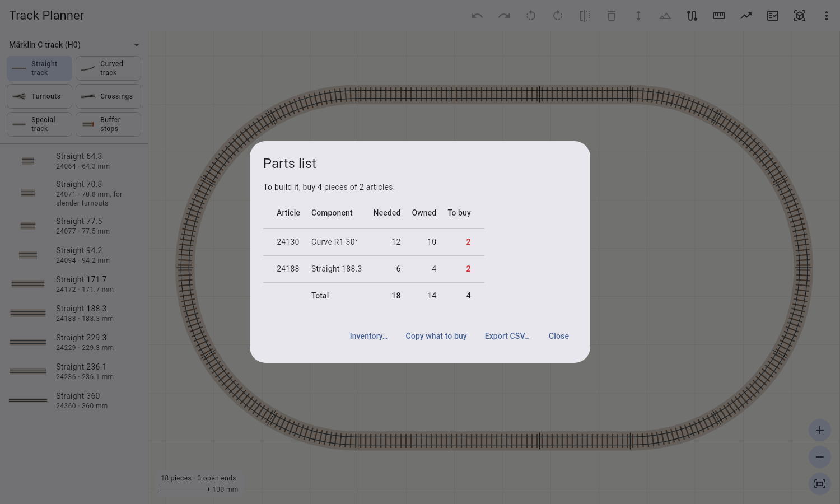The height and width of the screenshot is (504, 840).
Task: Pick the Straight 188.3 track piece
Action: [x=74, y=313]
